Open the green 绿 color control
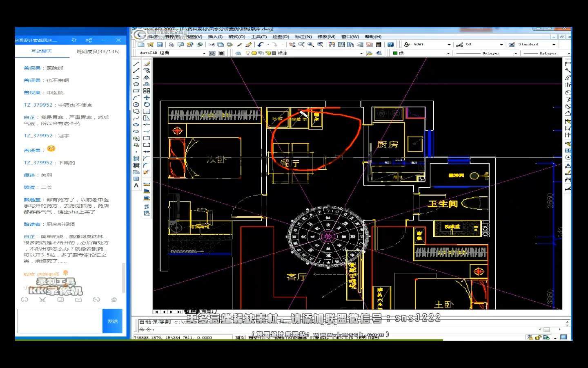Image resolution: width=588 pixels, height=368 pixels. tap(421, 53)
